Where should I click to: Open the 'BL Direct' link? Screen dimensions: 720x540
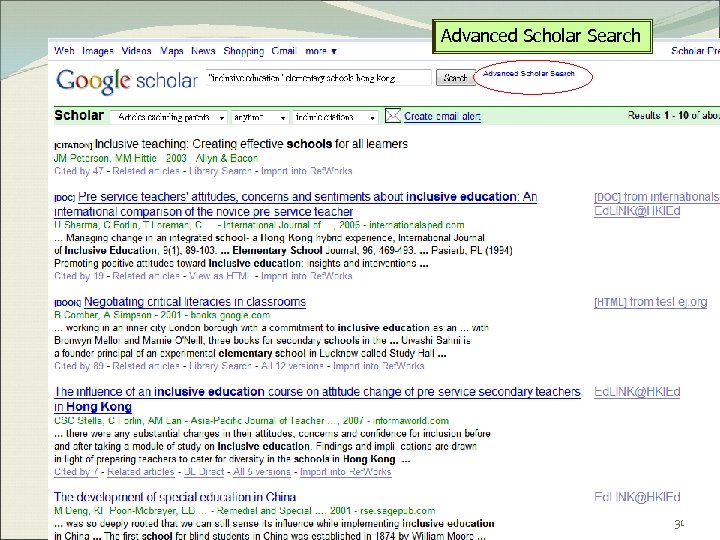(x=204, y=472)
